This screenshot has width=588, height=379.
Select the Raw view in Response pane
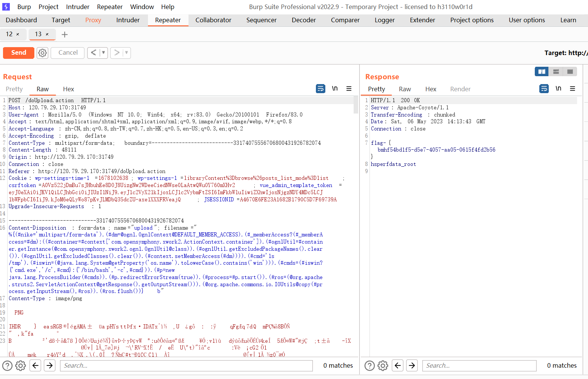[x=405, y=89]
